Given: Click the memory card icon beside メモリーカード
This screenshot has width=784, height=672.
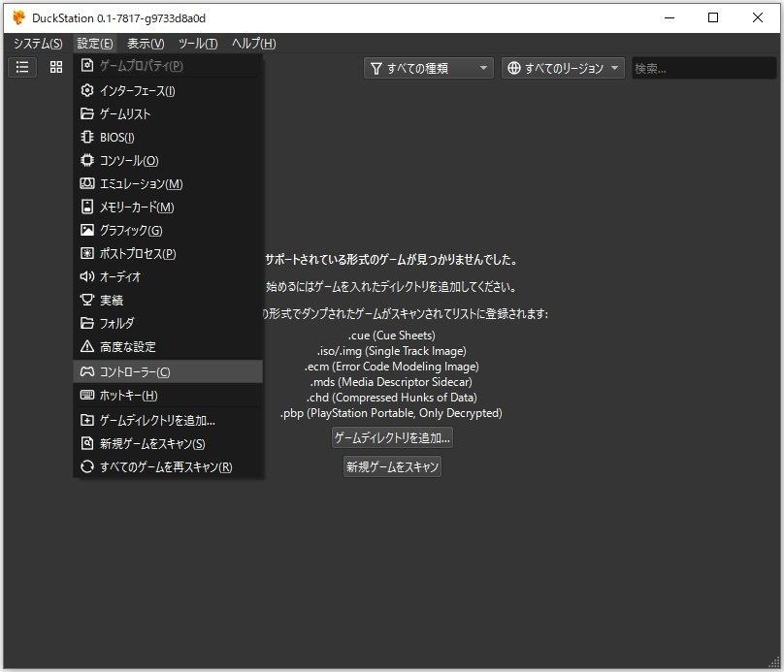Looking at the screenshot, I should click(87, 207).
